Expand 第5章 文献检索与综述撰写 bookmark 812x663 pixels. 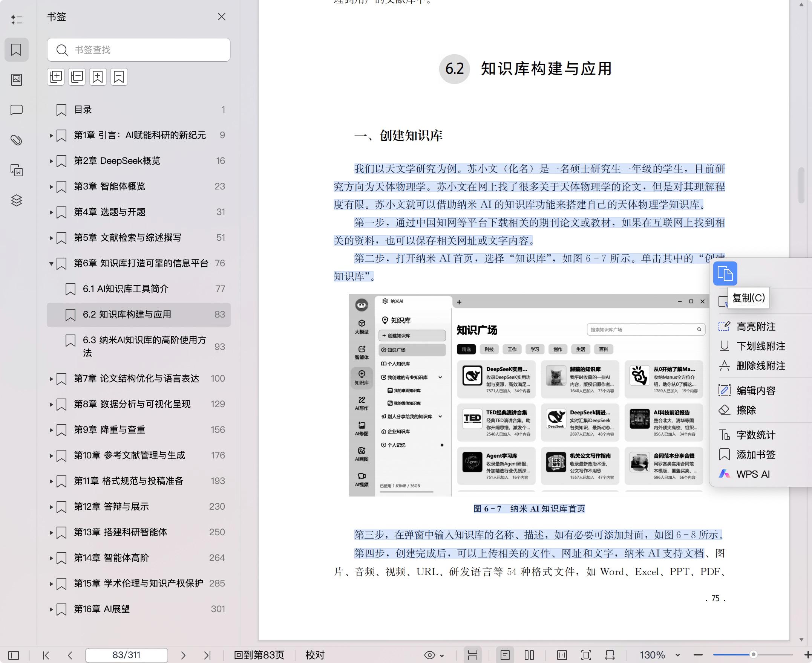click(51, 238)
